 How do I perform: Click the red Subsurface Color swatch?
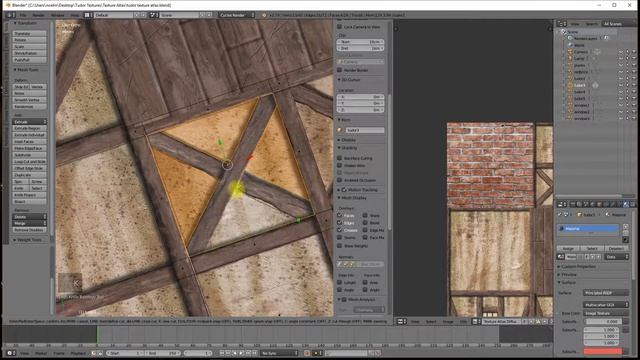pyautogui.click(x=602, y=351)
